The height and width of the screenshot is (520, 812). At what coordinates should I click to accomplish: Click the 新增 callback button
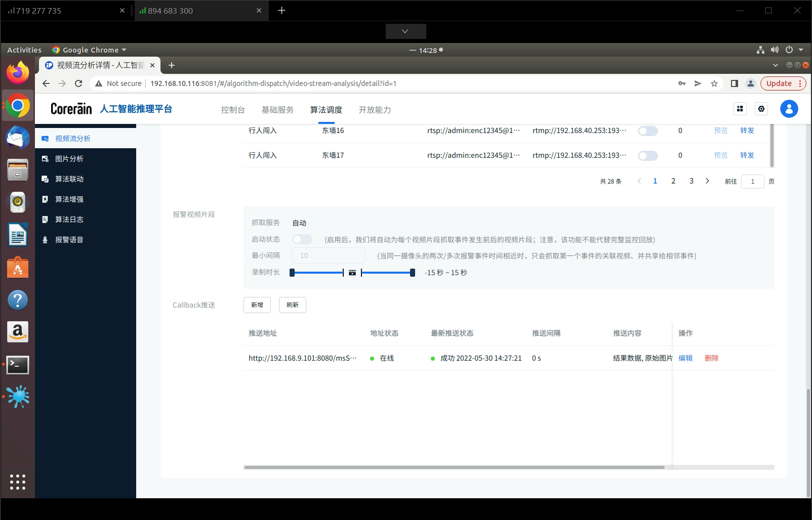pyautogui.click(x=257, y=305)
